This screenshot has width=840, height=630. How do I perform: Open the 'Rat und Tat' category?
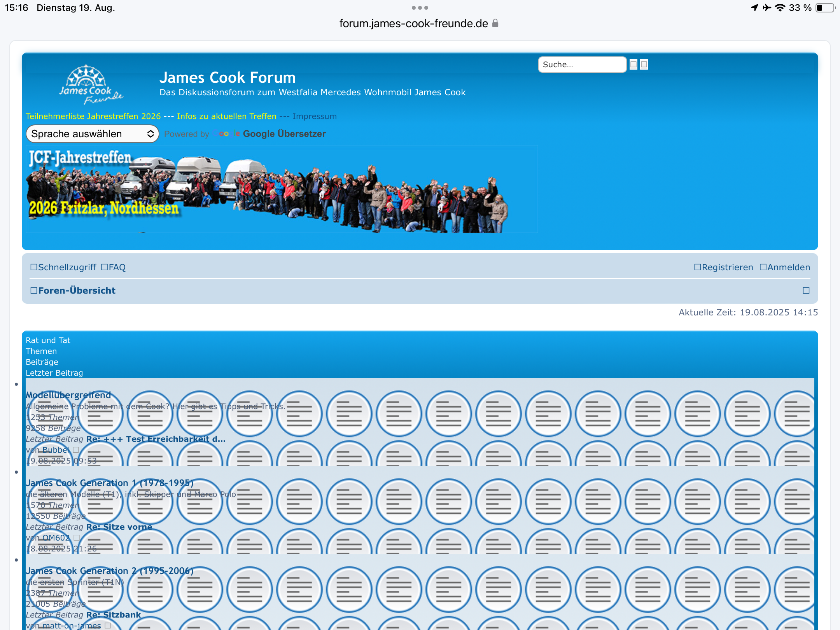tap(48, 340)
